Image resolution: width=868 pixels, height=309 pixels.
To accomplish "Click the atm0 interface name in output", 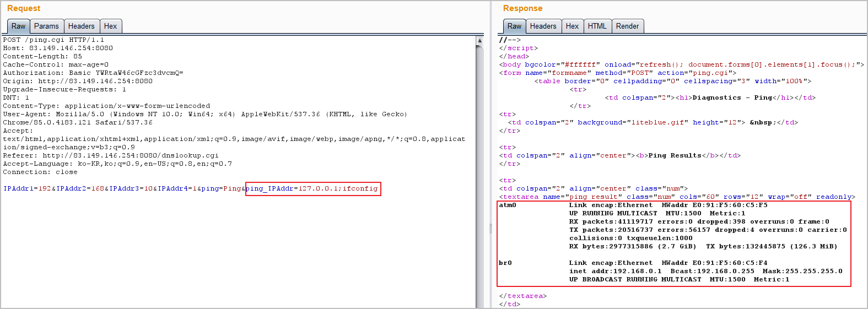I will tap(508, 205).
